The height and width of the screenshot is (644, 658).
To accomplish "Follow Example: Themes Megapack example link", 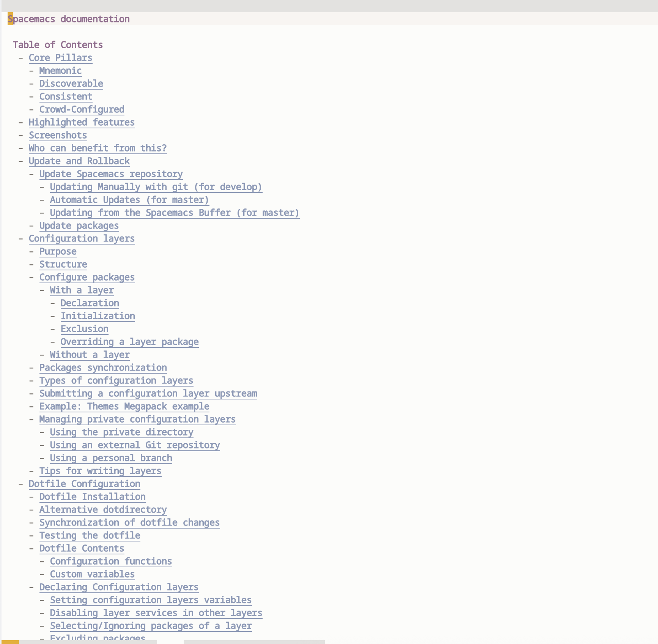I will (124, 406).
